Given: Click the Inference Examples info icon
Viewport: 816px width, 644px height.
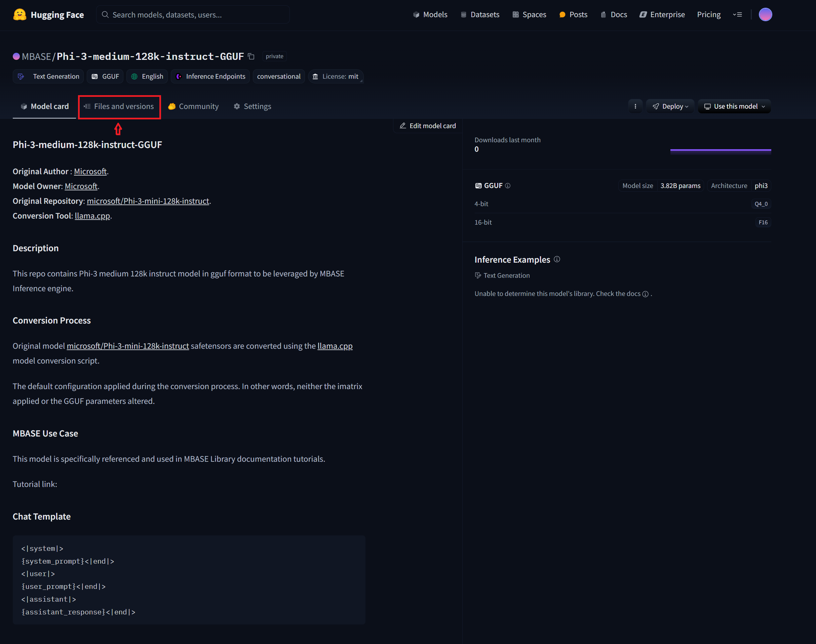Looking at the screenshot, I should 557,259.
